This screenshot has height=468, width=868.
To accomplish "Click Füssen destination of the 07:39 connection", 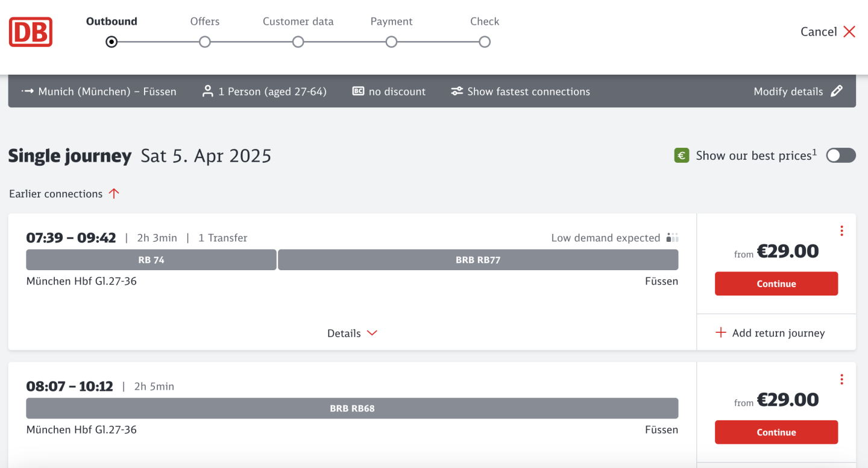I will point(661,281).
